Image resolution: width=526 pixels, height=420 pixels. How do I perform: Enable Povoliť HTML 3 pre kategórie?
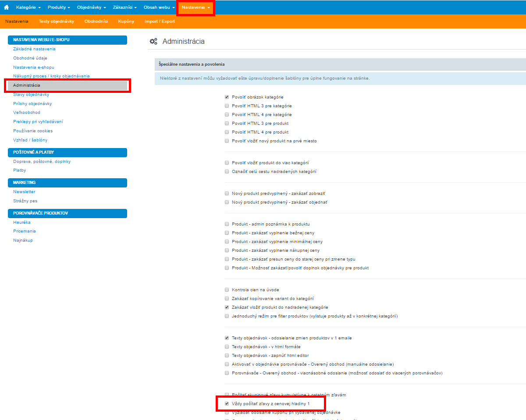tap(227, 106)
